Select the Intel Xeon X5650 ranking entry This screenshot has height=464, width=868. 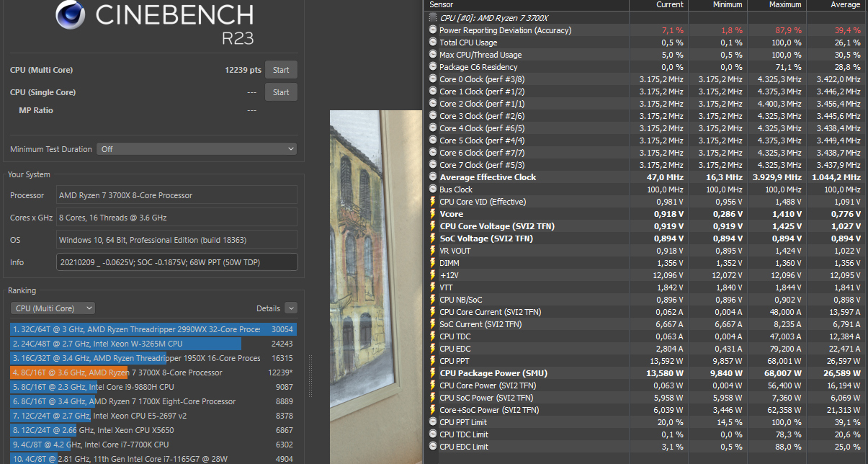tap(153, 430)
